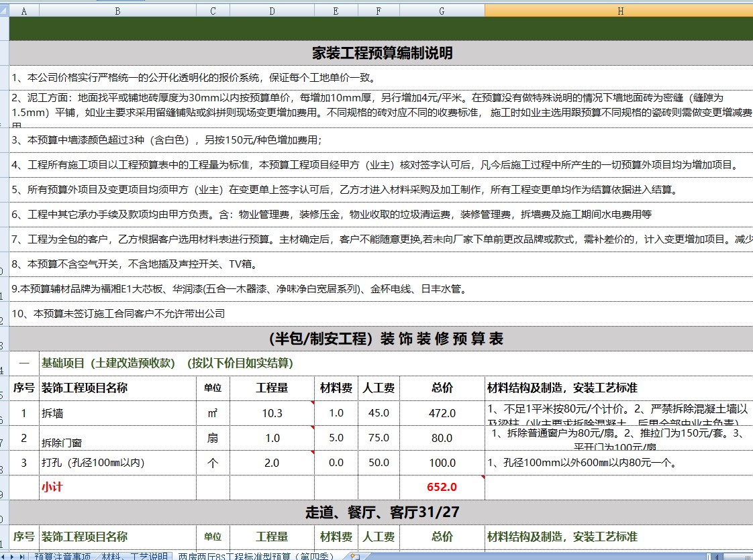Click the 75.0 labor cost for 拆除门窗

[379, 438]
